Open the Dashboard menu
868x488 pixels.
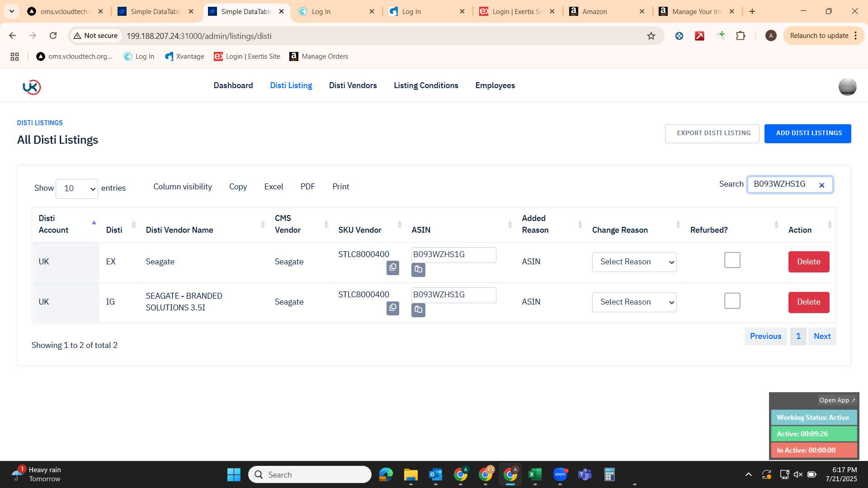pyautogui.click(x=233, y=85)
